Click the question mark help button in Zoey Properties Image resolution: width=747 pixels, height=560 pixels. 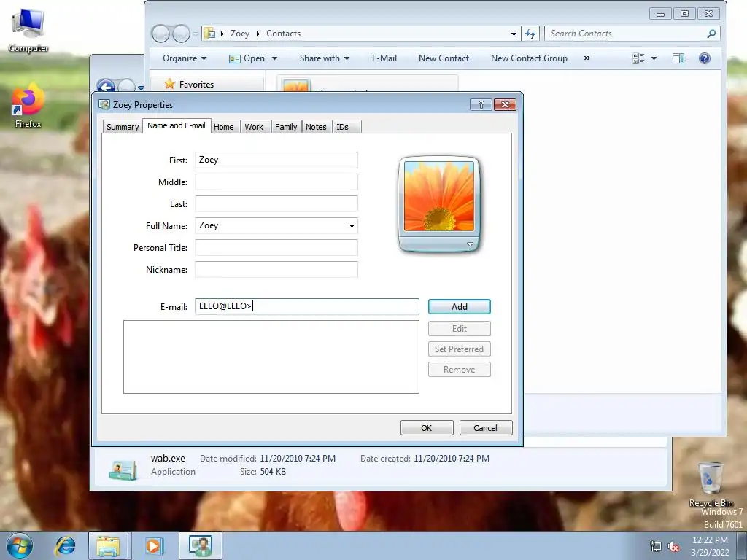pyautogui.click(x=481, y=104)
